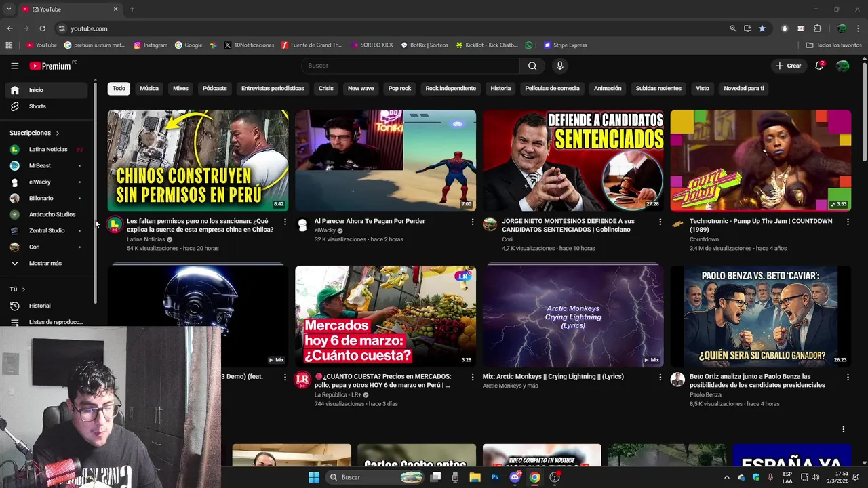Open a new browser tab

tap(132, 9)
